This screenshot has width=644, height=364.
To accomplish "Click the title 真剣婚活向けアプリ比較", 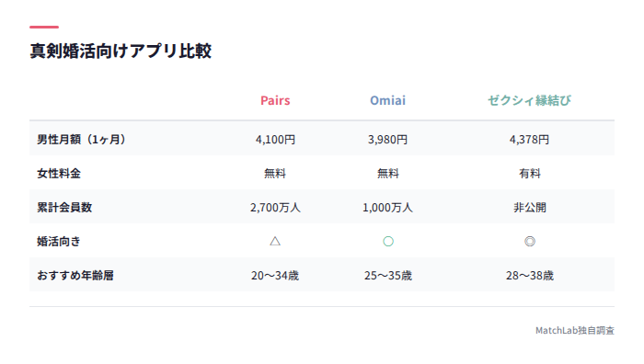I will click(121, 51).
